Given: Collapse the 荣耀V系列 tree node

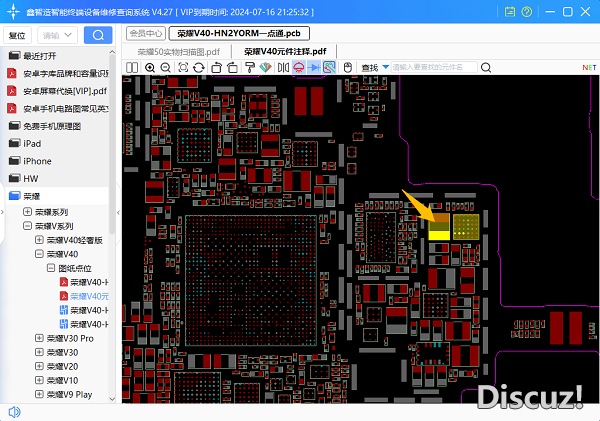Looking at the screenshot, I should 27,226.
